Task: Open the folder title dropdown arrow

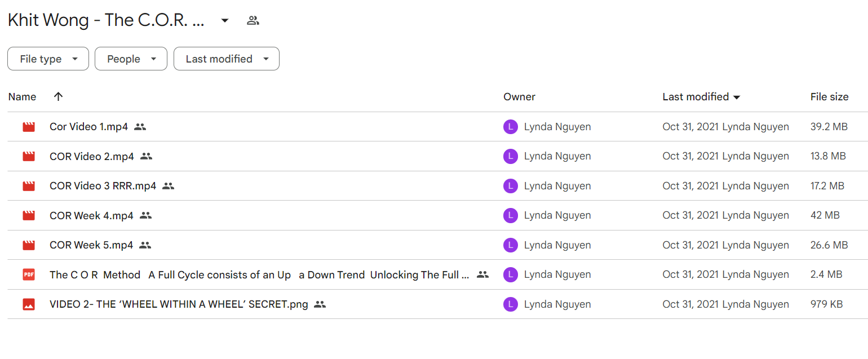Action: (225, 21)
